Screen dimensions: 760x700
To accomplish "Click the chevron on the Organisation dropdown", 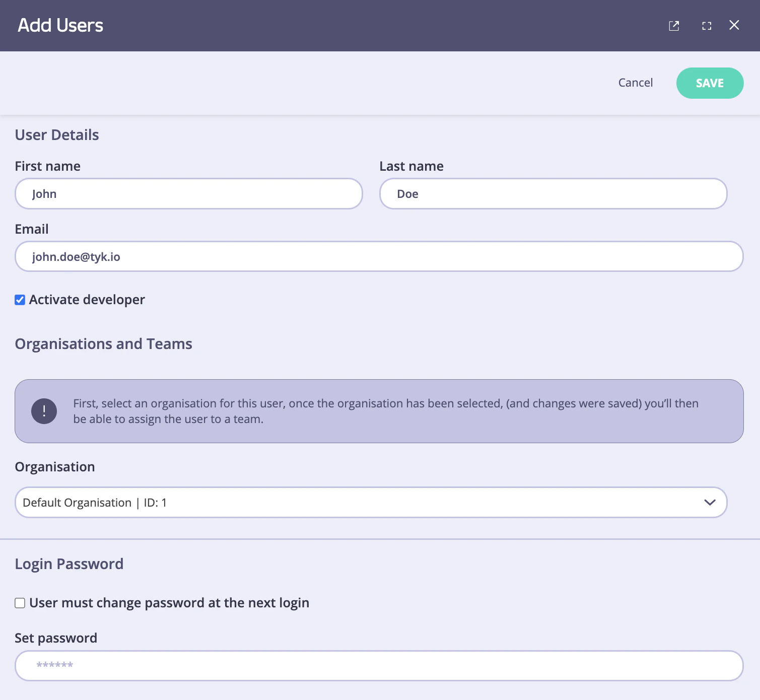I will (710, 502).
